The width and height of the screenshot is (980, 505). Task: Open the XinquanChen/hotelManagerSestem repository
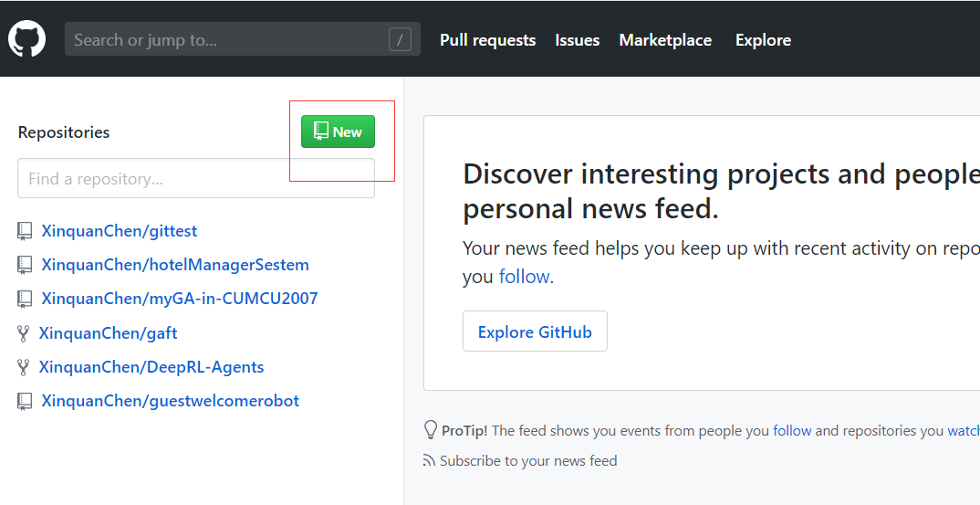[175, 265]
